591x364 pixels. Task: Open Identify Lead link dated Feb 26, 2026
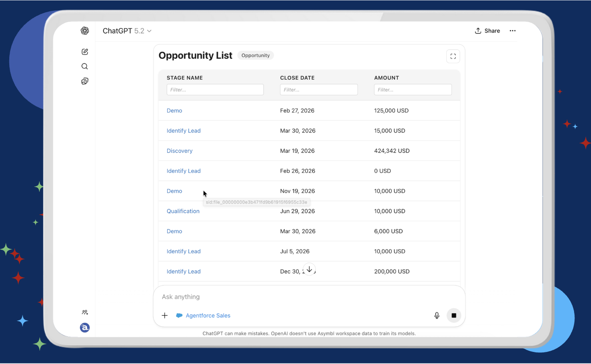(x=184, y=171)
